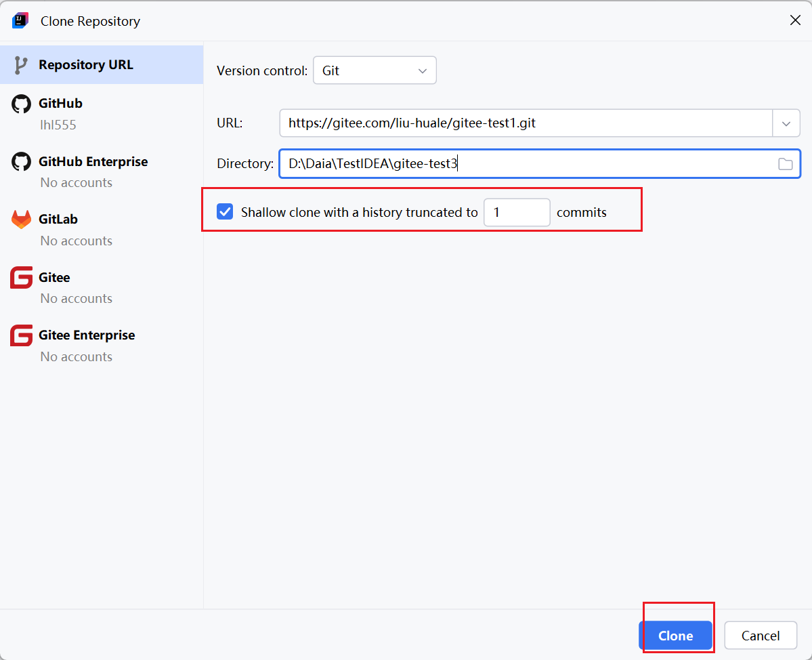This screenshot has width=812, height=660.
Task: Expand the URL history dropdown arrow
Action: (786, 123)
